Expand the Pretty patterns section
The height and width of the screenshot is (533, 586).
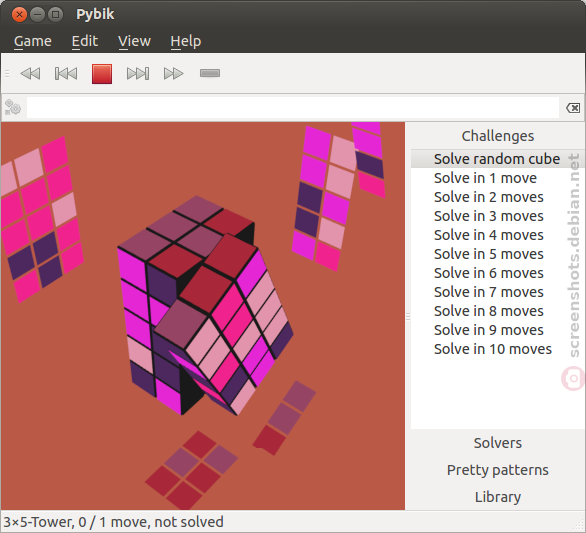pos(497,470)
